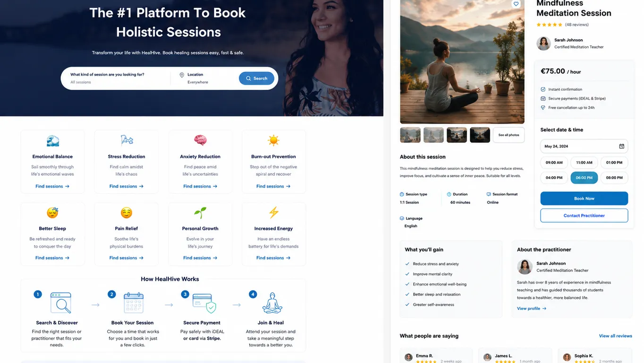Image resolution: width=644 pixels, height=363 pixels.
Task: Open Find sessions under Increased Energy
Action: (x=273, y=258)
